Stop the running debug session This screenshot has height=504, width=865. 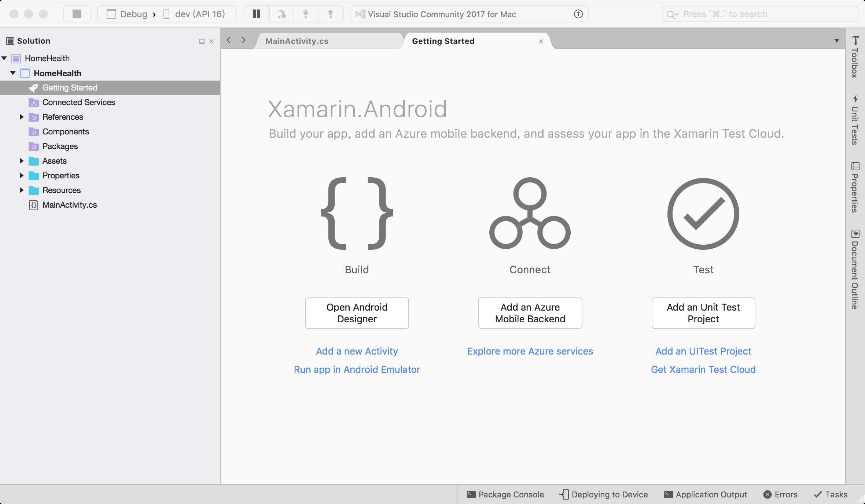[x=77, y=14]
